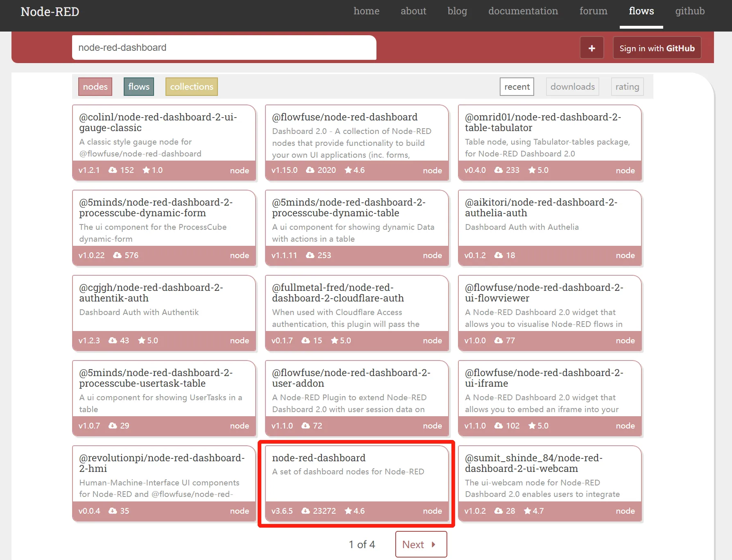Click download icon on @flowfuse/node-red-dashboard card
This screenshot has width=732, height=560.
coord(310,170)
